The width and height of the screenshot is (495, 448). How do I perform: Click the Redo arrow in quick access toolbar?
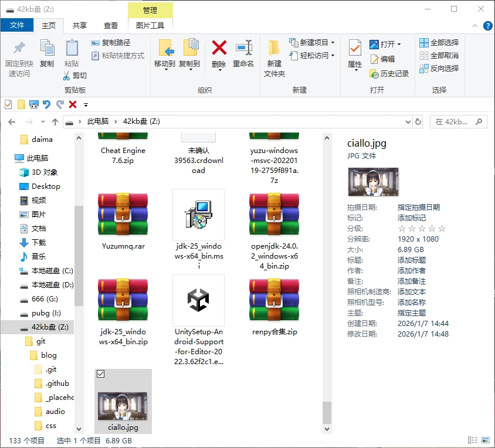[x=60, y=104]
